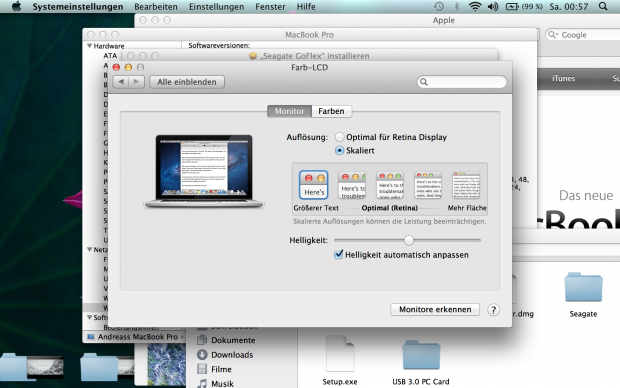Click the MacBook display preview image

(x=204, y=171)
